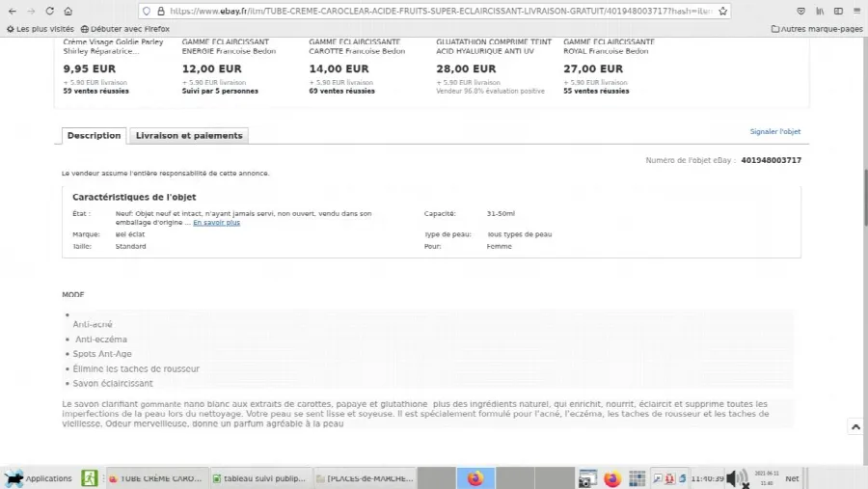Toggle the Firefox sidebar icon
868x489 pixels.
click(839, 11)
